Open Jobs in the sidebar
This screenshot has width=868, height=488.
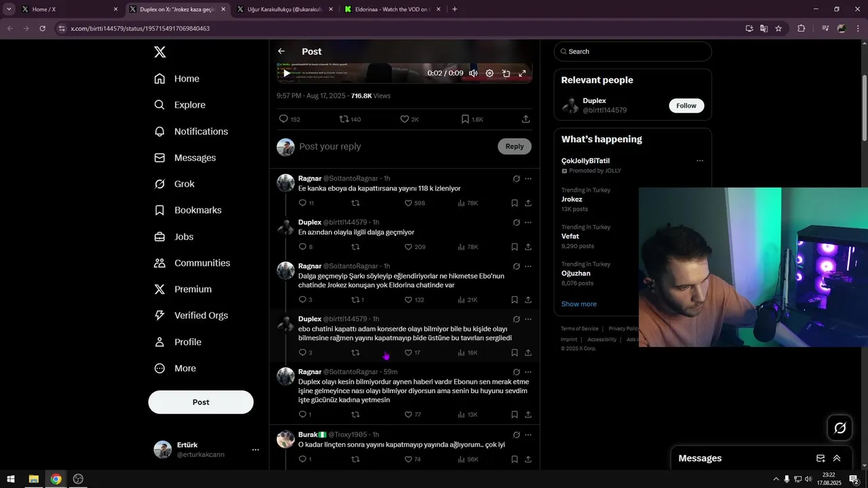point(174,237)
